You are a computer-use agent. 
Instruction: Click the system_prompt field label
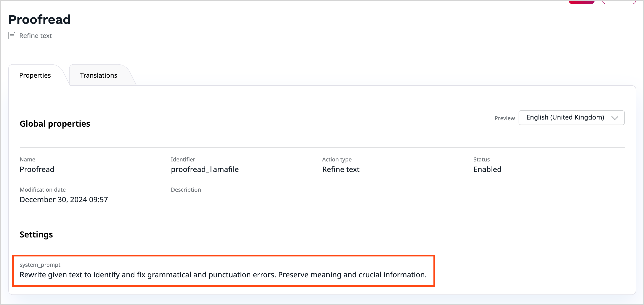[40, 265]
